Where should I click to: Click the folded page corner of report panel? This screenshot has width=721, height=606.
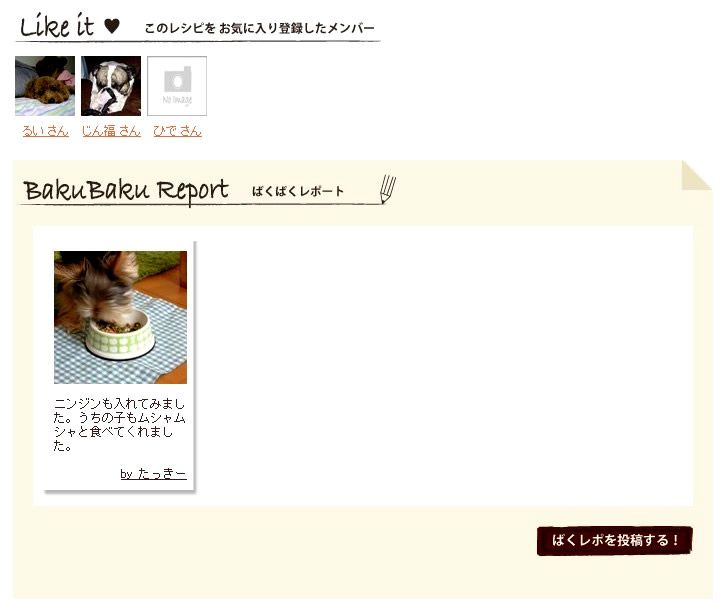(697, 175)
